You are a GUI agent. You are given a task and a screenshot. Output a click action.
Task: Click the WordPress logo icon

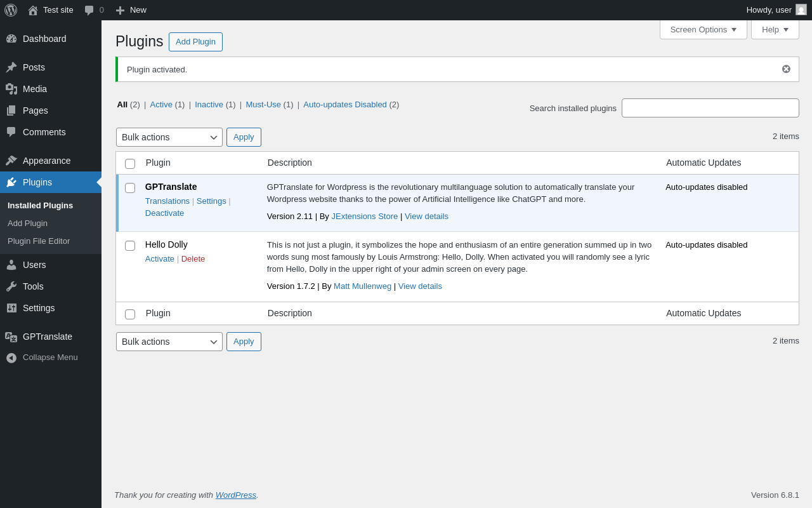(11, 10)
